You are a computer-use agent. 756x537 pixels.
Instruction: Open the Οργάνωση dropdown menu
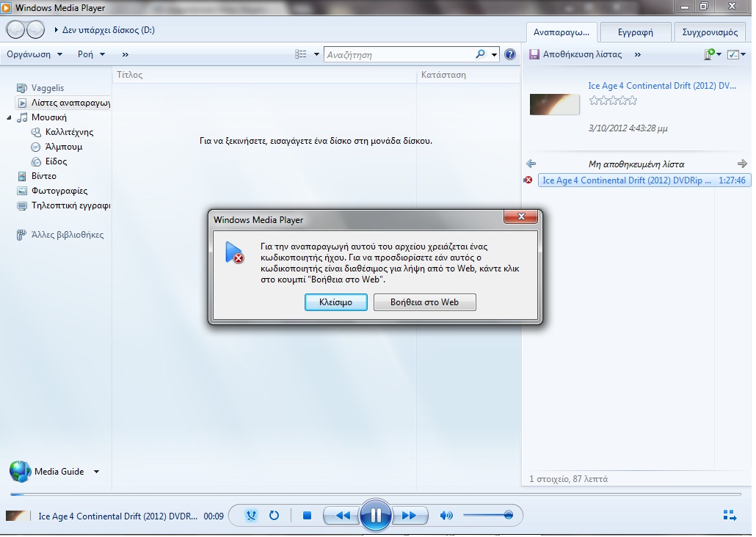click(34, 54)
